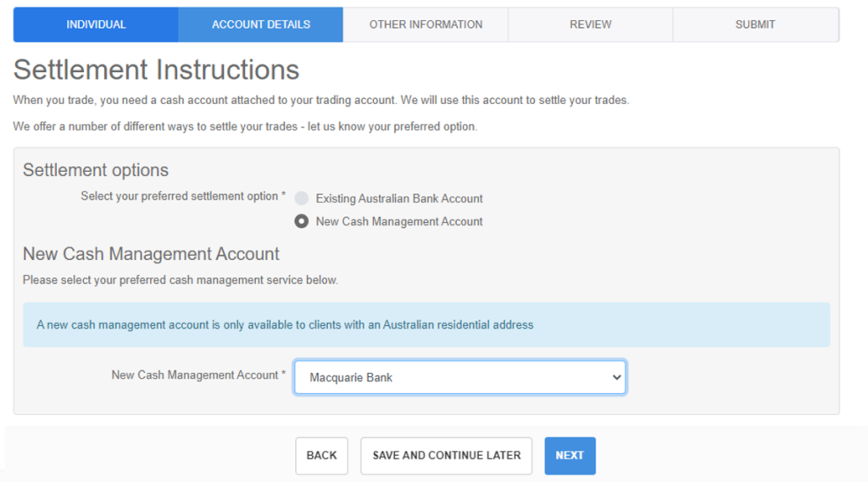Click the Settlement Instructions page heading

click(156, 70)
